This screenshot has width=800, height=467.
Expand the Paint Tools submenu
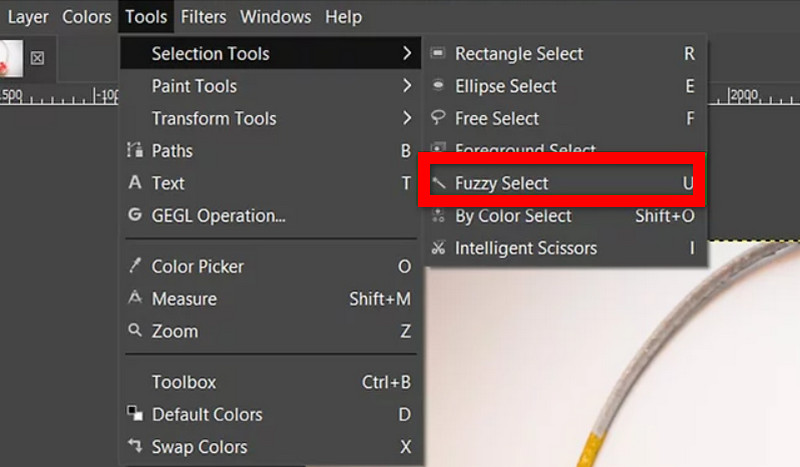[x=270, y=86]
